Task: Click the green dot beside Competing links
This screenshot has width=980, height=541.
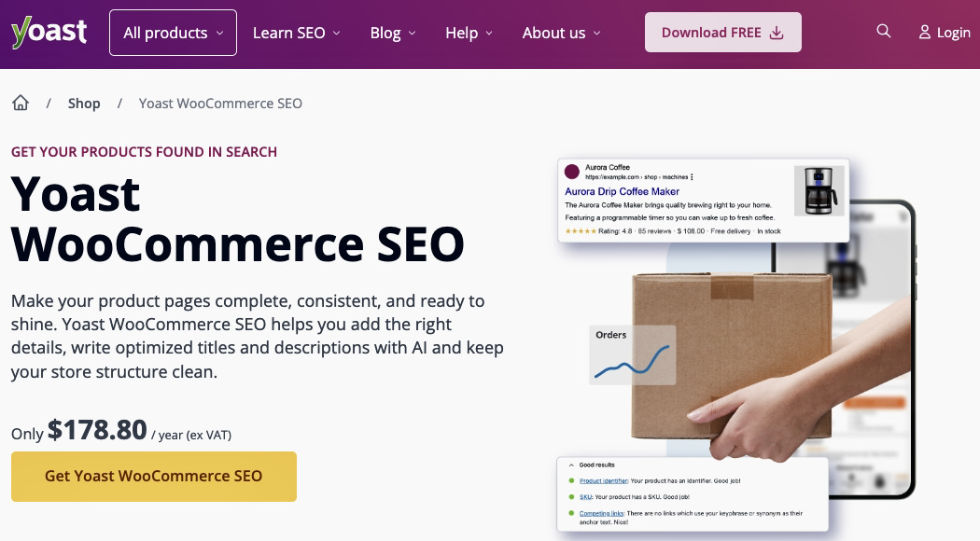Action: click(570, 513)
